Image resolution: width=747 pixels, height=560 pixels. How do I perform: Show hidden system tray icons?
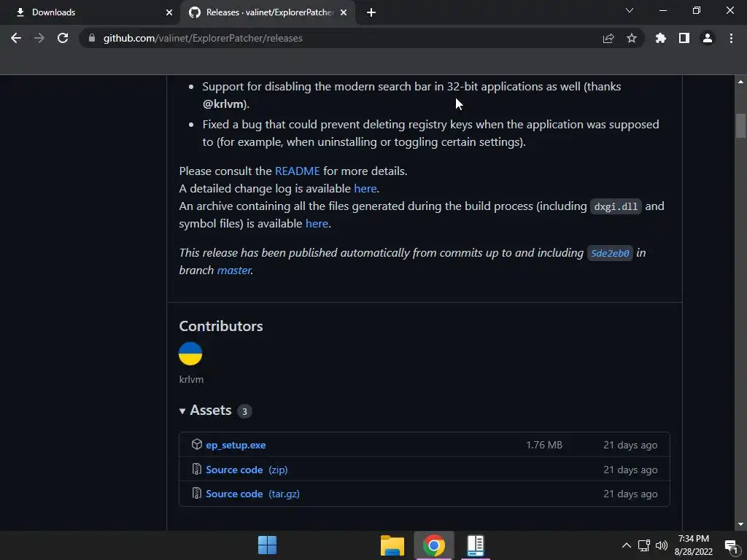[x=627, y=545]
